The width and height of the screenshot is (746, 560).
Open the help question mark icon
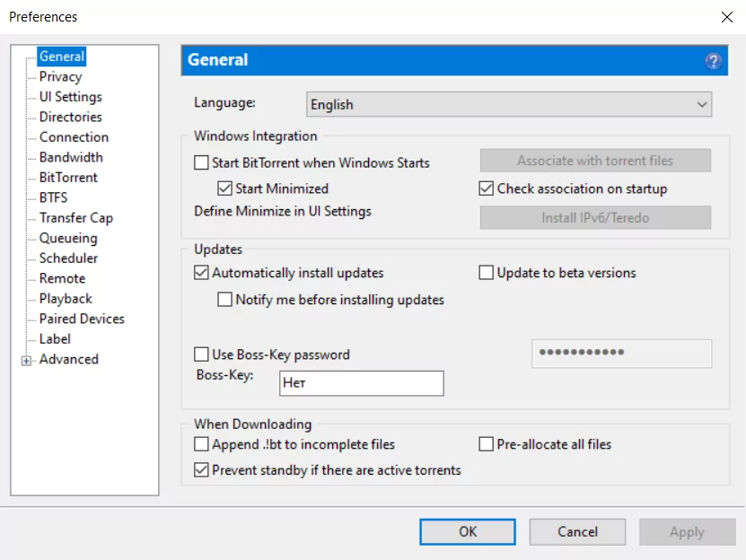713,60
